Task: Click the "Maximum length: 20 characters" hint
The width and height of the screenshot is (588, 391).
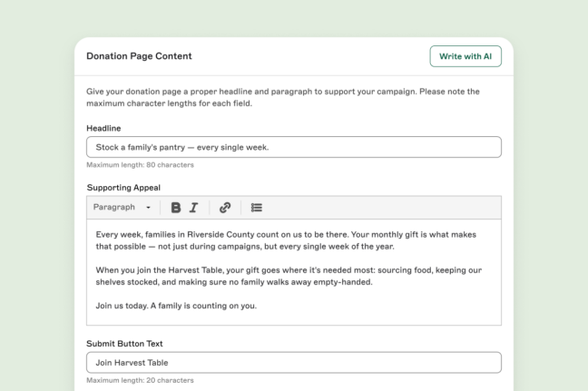Action: click(x=140, y=380)
